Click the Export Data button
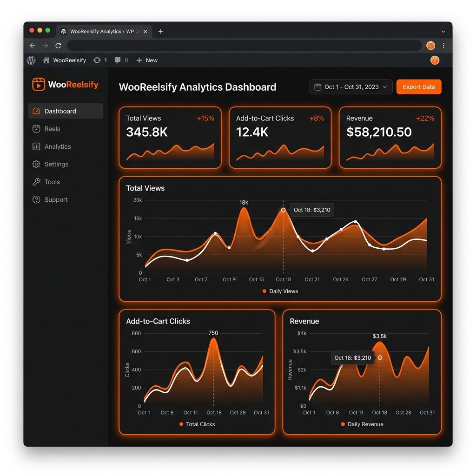This screenshot has width=476, height=476. click(x=419, y=87)
